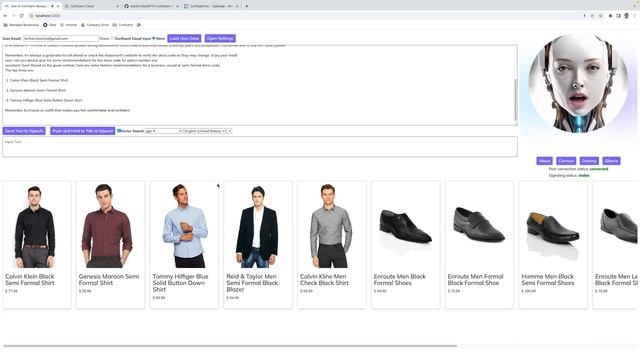Click the browser forward arrow

tap(13, 16)
